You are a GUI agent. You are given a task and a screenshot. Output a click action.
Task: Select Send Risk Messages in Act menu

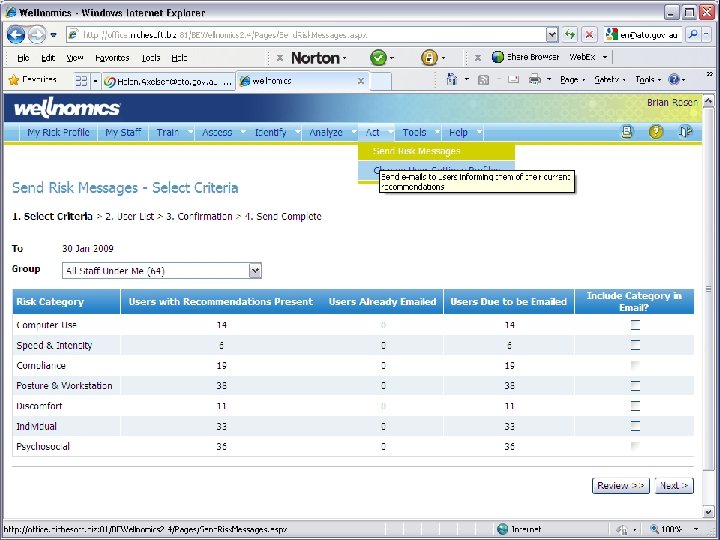point(436,151)
